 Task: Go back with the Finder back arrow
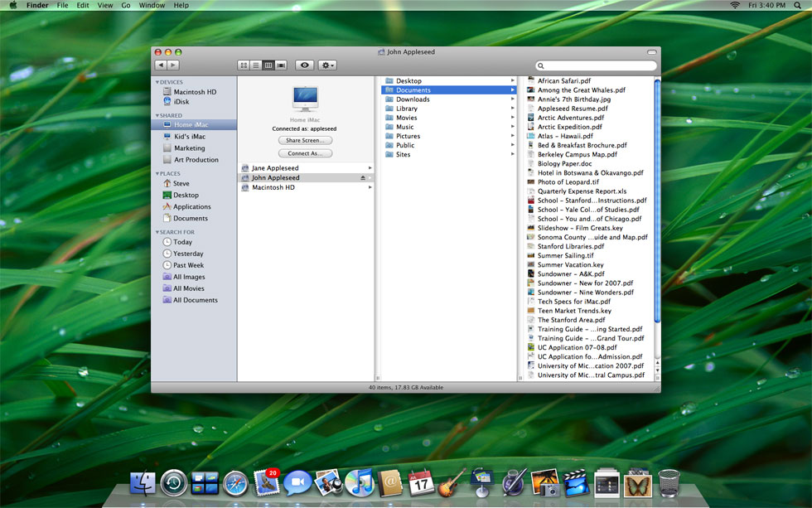(x=161, y=65)
